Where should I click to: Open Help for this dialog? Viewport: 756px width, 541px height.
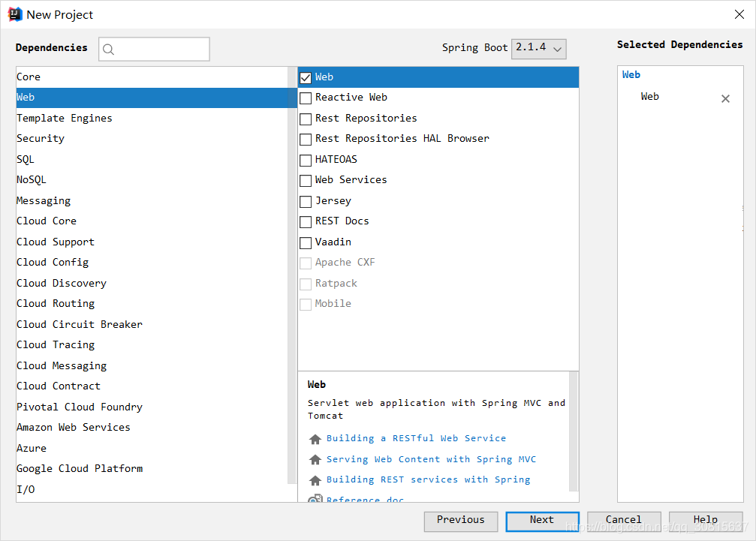706,521
